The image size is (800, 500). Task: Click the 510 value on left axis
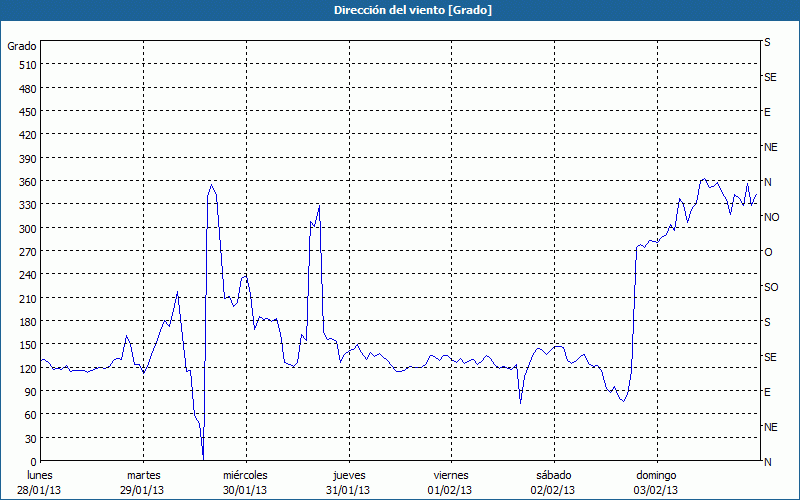(x=26, y=65)
